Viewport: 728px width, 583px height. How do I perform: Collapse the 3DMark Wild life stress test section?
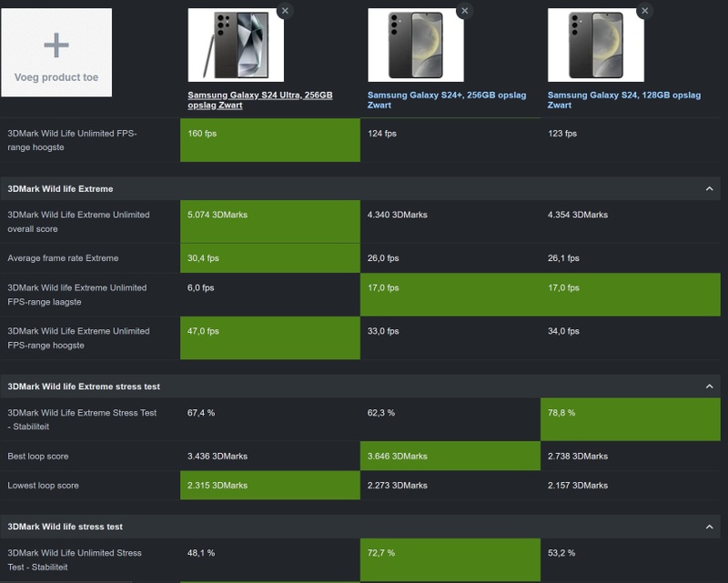(x=710, y=527)
